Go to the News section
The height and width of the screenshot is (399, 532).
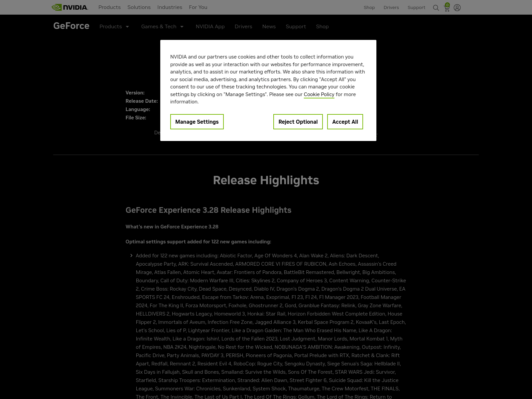(269, 27)
